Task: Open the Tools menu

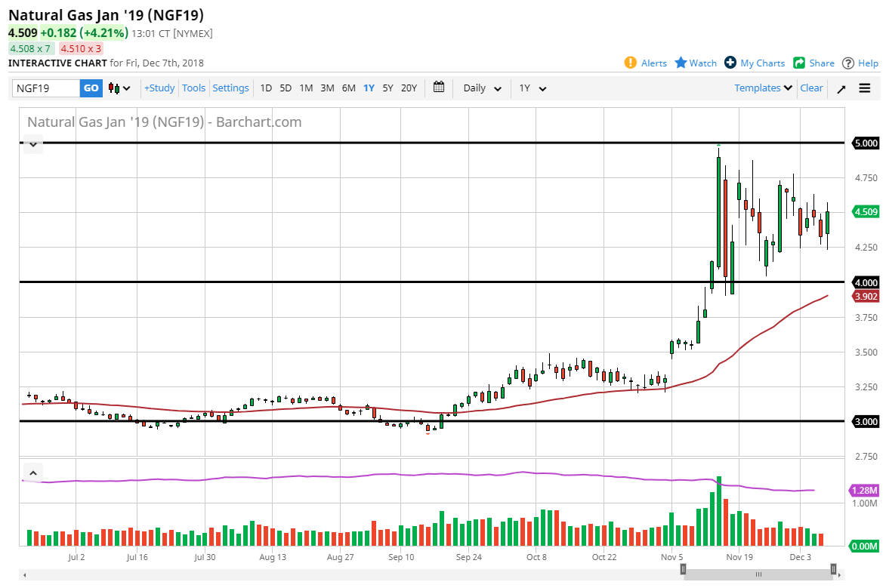Action: [193, 88]
